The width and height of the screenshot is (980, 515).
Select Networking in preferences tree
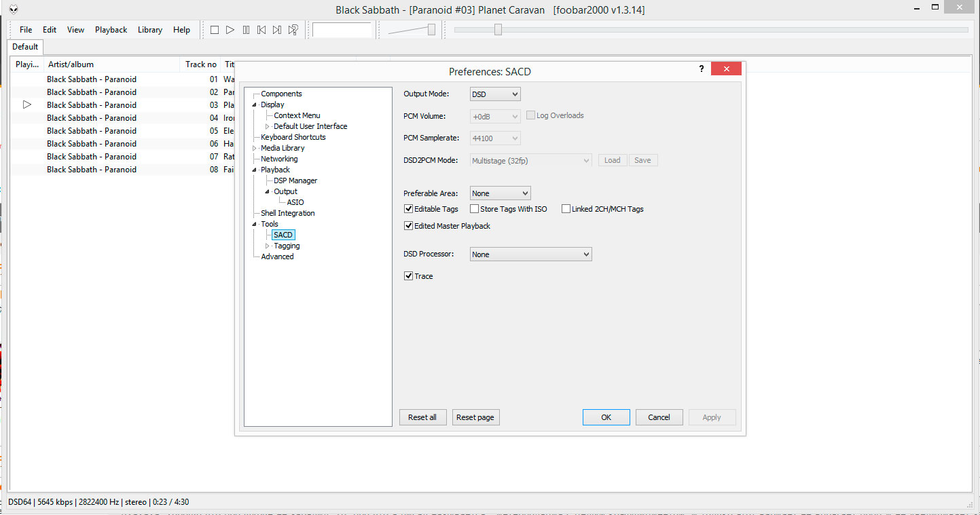pyautogui.click(x=279, y=159)
